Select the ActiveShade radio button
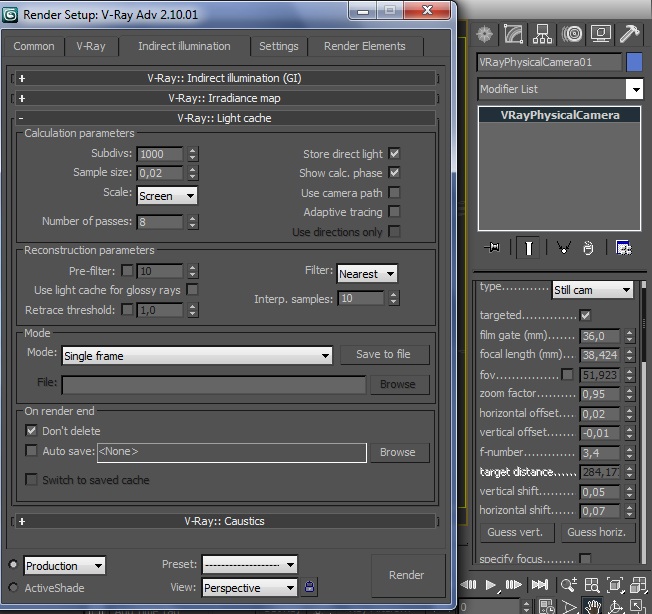Screen dimensions: 652x614 coord(13,587)
